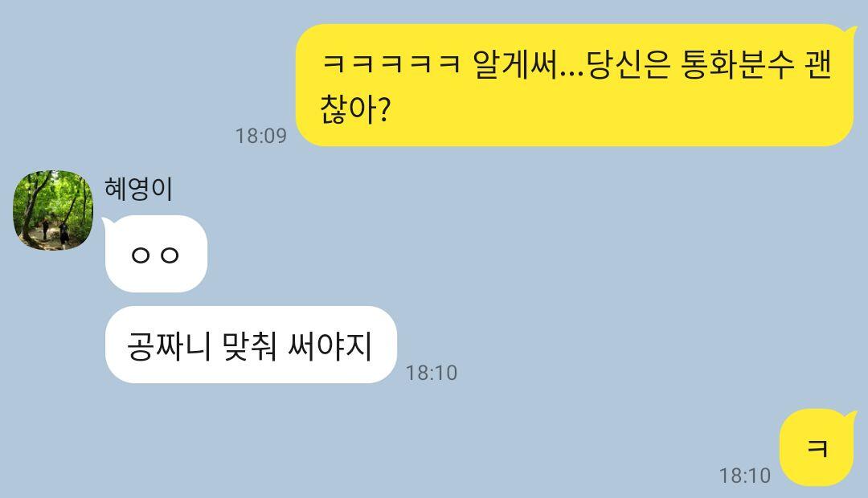Open 혜영이's forest profile picture
868x498 pixels.
(53, 210)
